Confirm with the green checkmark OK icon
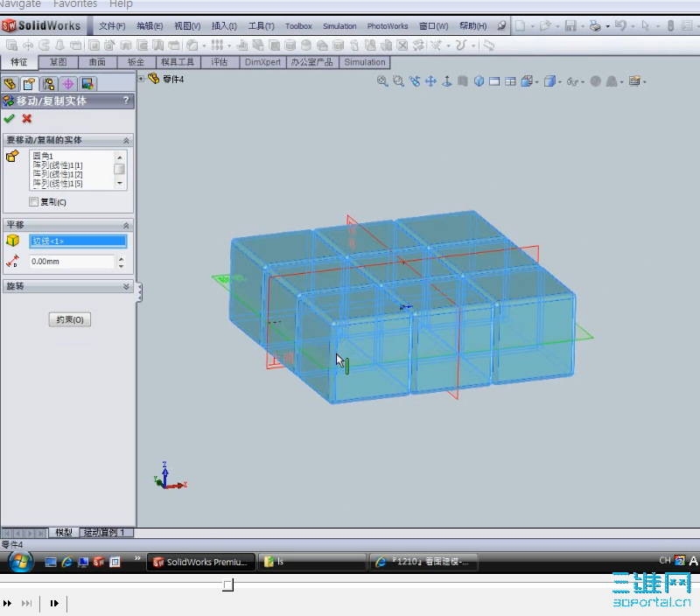Screen dimensions: 700x616 (10, 119)
